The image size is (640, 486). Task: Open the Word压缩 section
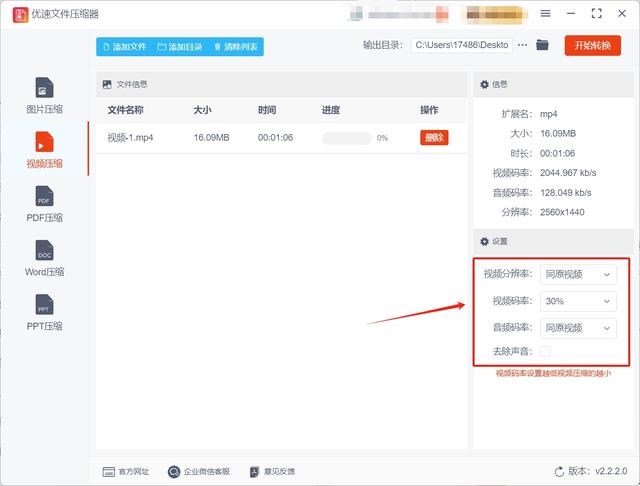point(44,259)
